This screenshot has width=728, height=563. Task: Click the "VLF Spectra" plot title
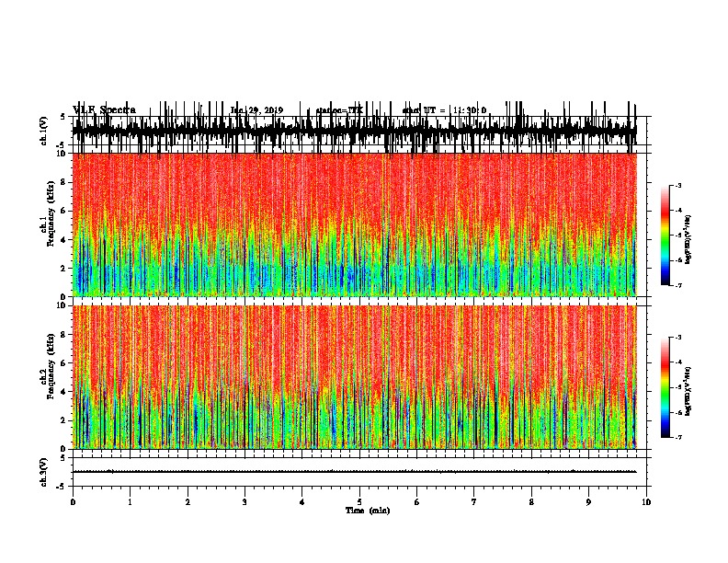pos(104,110)
